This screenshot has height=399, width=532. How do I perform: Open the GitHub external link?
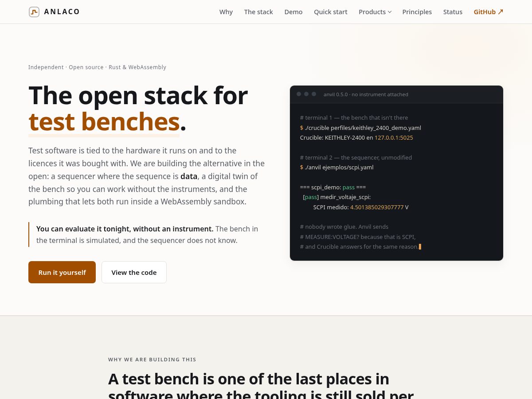tap(489, 12)
